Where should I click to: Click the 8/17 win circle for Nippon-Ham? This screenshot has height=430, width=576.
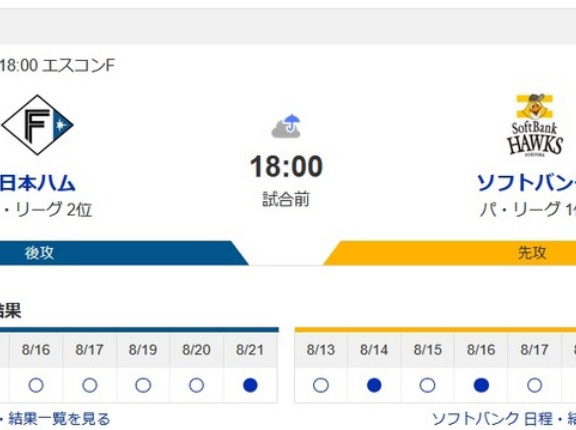click(x=90, y=386)
